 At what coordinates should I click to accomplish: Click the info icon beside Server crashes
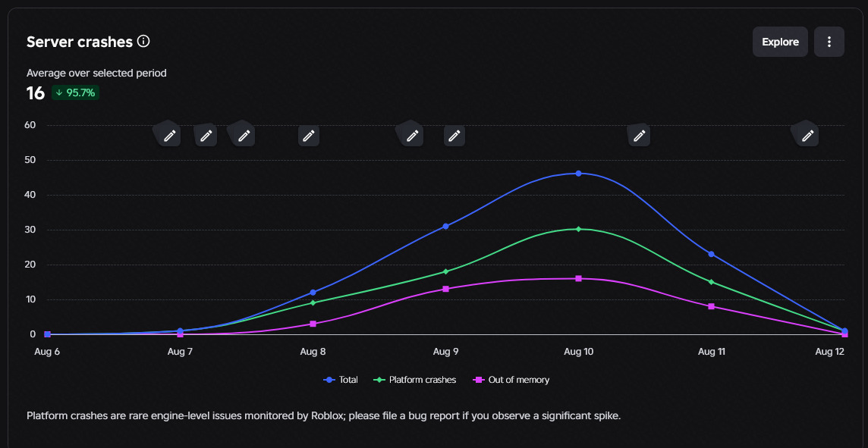(x=143, y=42)
